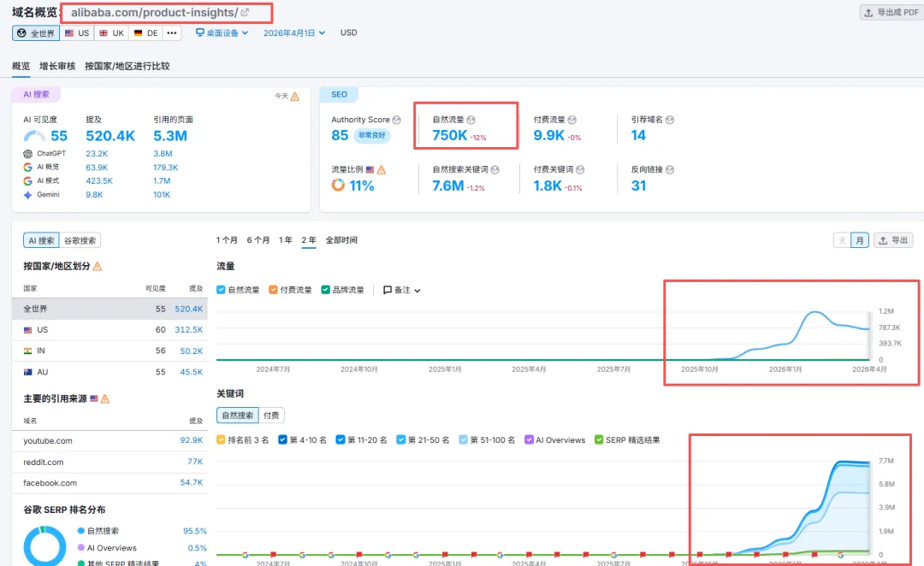Screen dimensions: 924x566
Task: Select the US country row
Action: point(110,330)
